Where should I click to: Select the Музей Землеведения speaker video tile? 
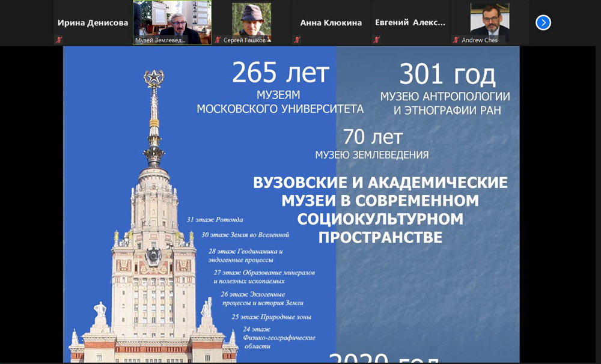click(x=172, y=21)
